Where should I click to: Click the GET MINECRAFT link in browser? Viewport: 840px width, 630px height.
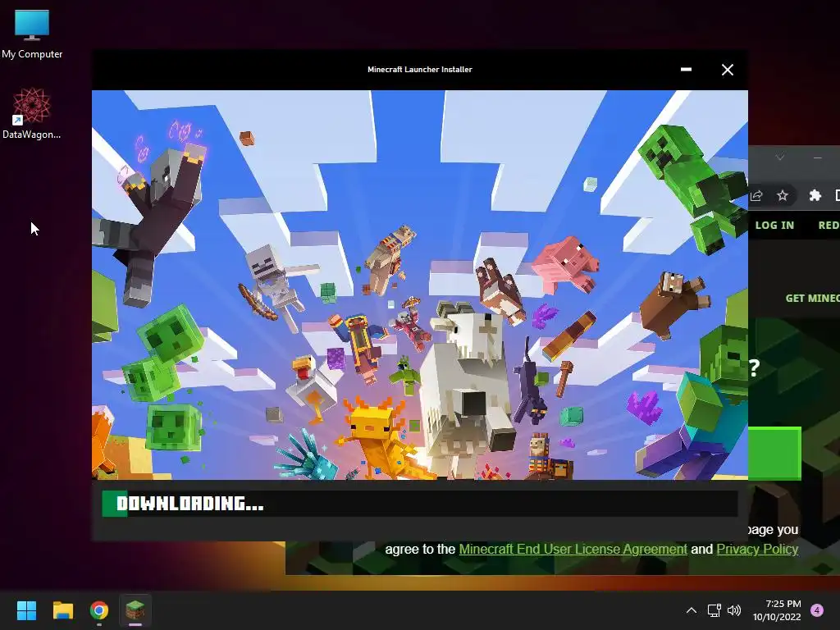pyautogui.click(x=812, y=299)
